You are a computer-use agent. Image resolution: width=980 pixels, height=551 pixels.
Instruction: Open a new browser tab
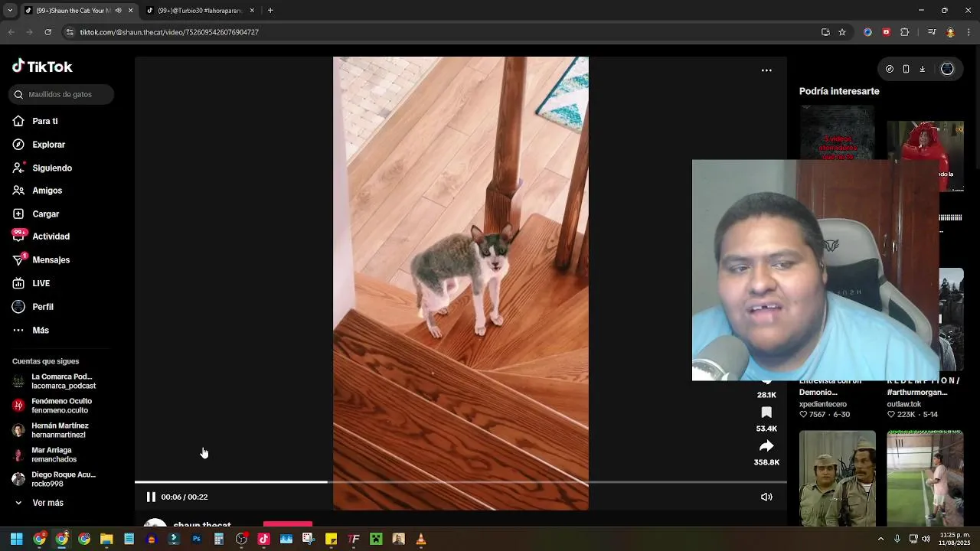click(x=270, y=11)
